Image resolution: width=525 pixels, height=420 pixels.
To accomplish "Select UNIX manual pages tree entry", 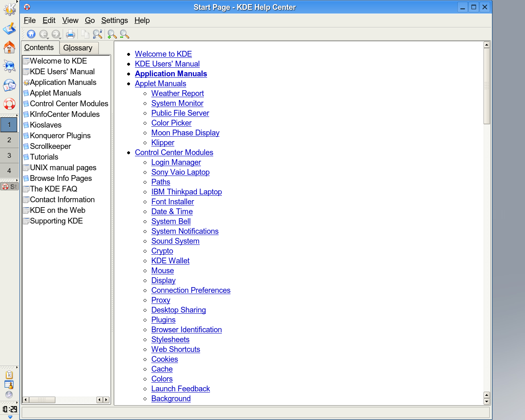I will [x=60, y=168].
